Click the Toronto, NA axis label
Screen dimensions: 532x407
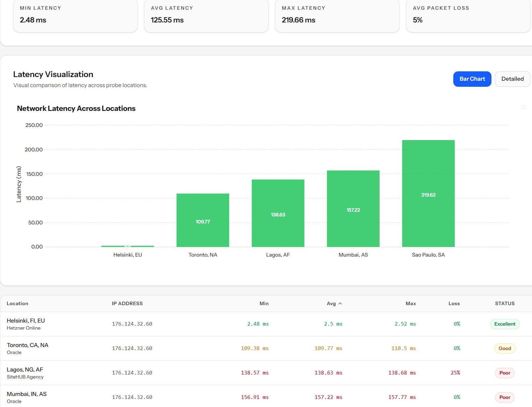pyautogui.click(x=203, y=255)
